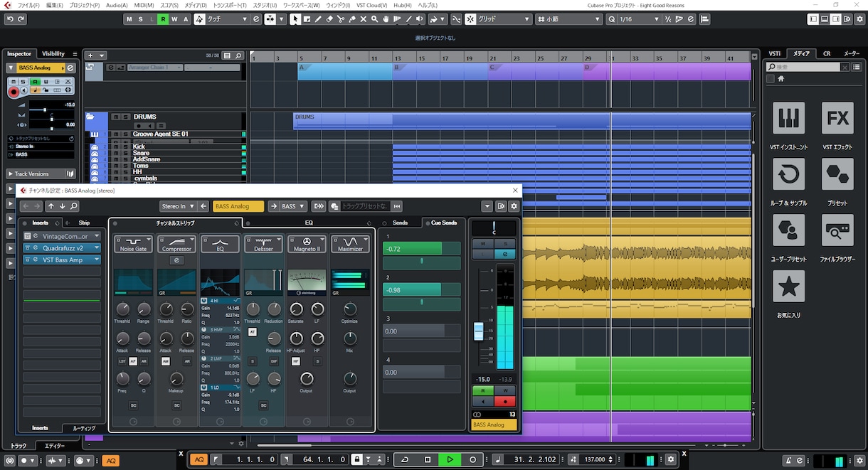
Task: Open the Presets tile in Media rack
Action: pyautogui.click(x=837, y=174)
